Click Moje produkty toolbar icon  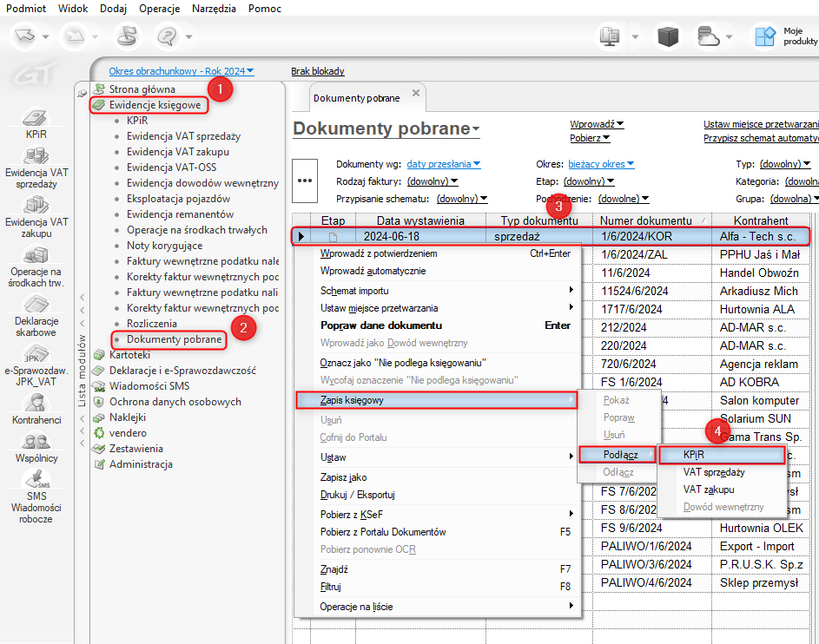(x=764, y=36)
